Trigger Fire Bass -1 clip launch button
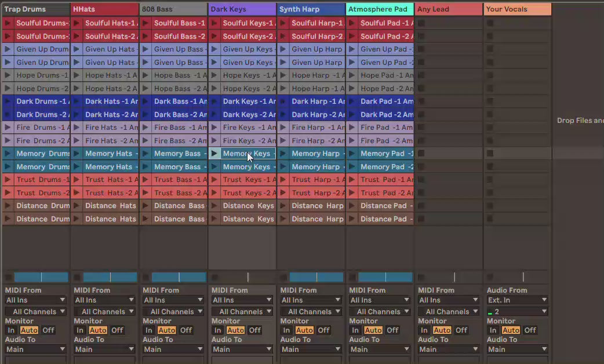 click(x=145, y=128)
